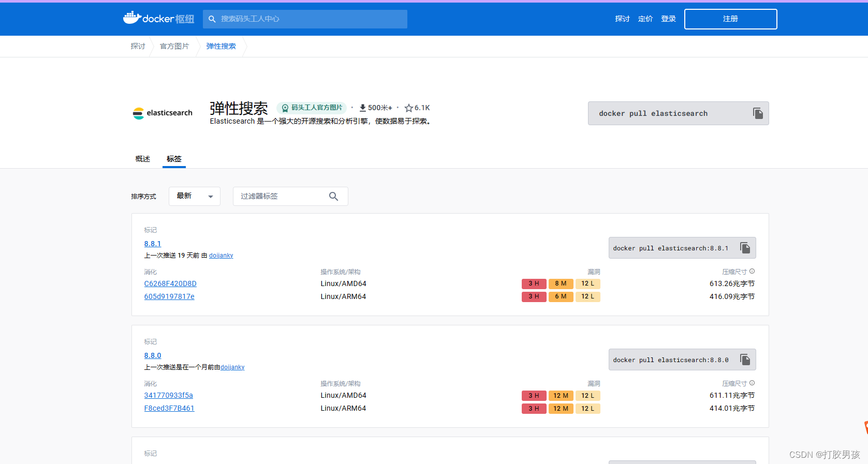Viewport: 868px width, 464px height.
Task: Open doijanky's profile link under tag 8.8.0
Action: click(x=232, y=367)
